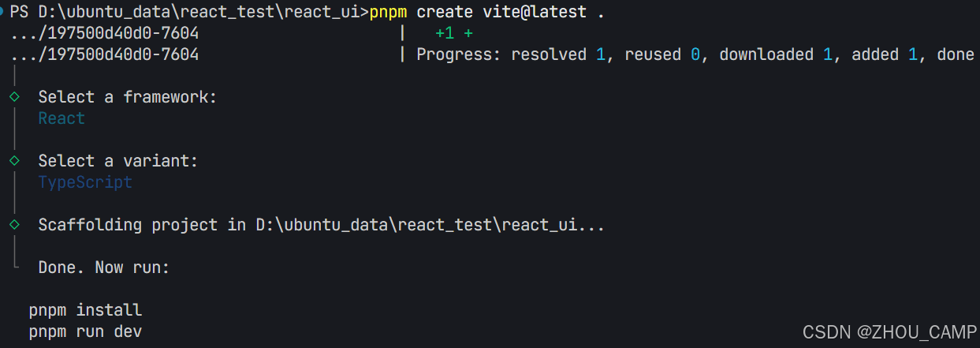Click the diamond marker beside Select a variant

click(14, 161)
